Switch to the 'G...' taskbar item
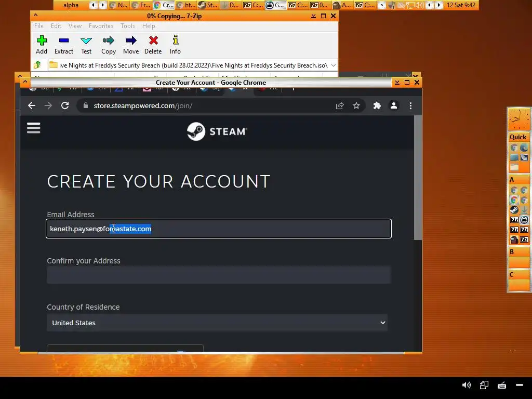This screenshot has height=399, width=532. [275, 5]
